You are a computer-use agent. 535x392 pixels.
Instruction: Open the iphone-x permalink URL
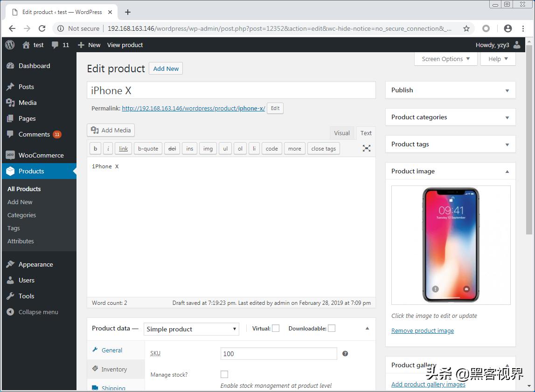194,109
